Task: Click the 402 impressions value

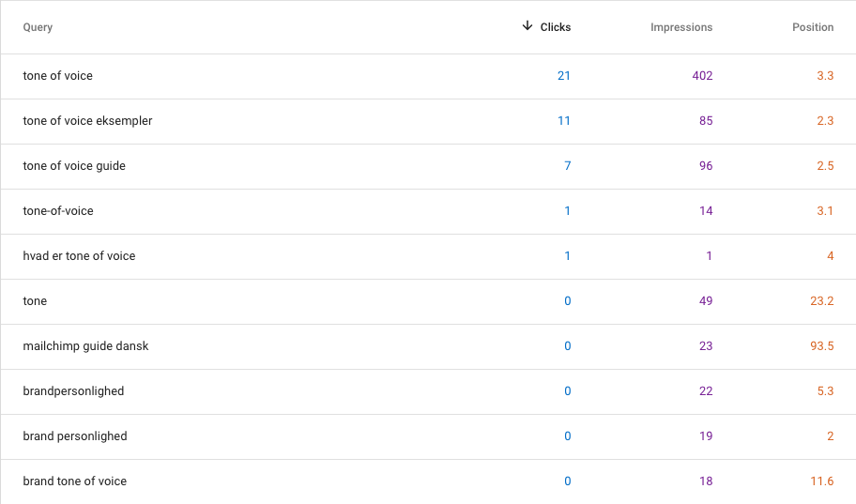Action: pos(702,76)
